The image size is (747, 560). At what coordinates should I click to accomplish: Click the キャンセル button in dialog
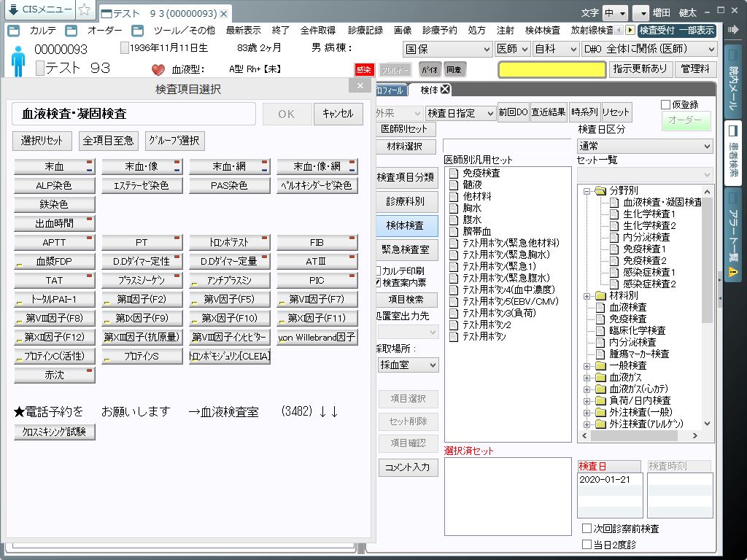[x=338, y=114]
